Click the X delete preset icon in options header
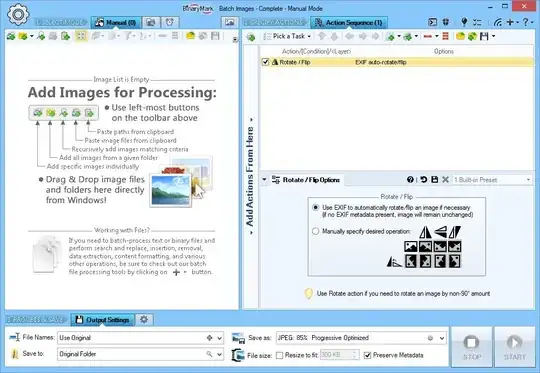This screenshot has width=540, height=373. pyautogui.click(x=445, y=179)
